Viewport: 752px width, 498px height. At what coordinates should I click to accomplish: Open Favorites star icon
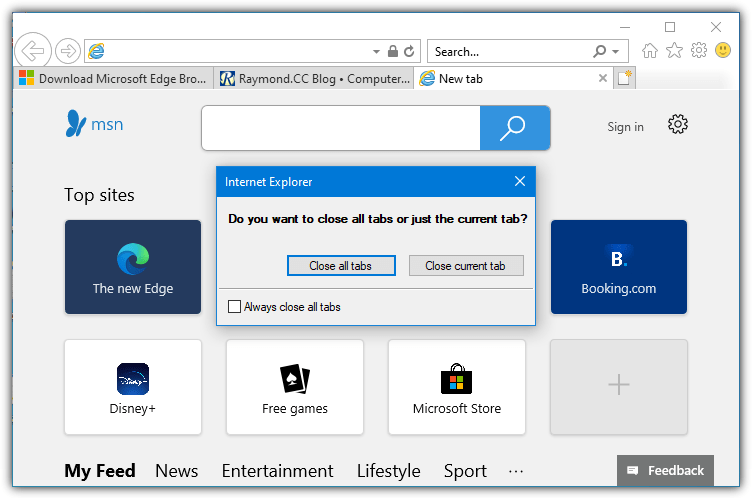(674, 50)
